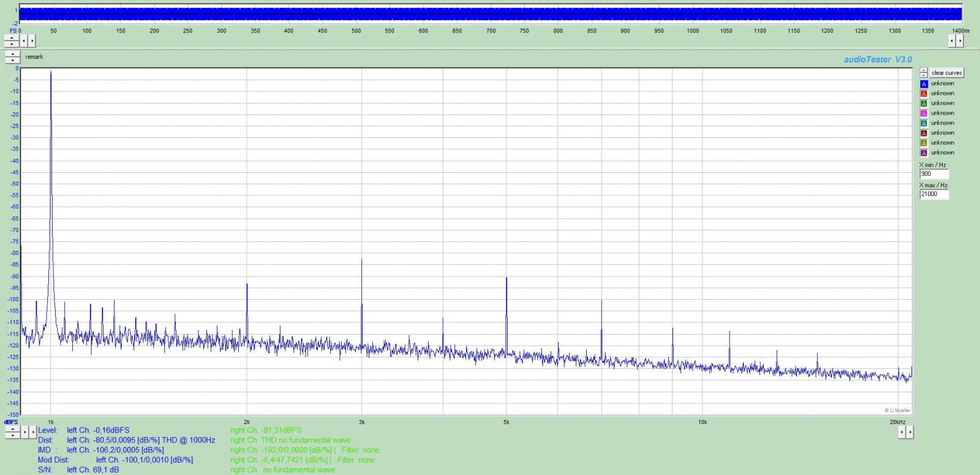
Task: Click the time-domain waveform overview strip
Action: (x=491, y=13)
